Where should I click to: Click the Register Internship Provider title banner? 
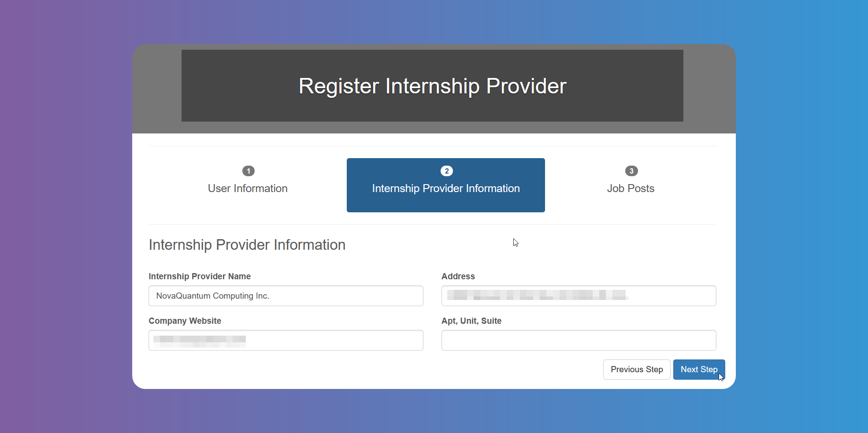[432, 86]
